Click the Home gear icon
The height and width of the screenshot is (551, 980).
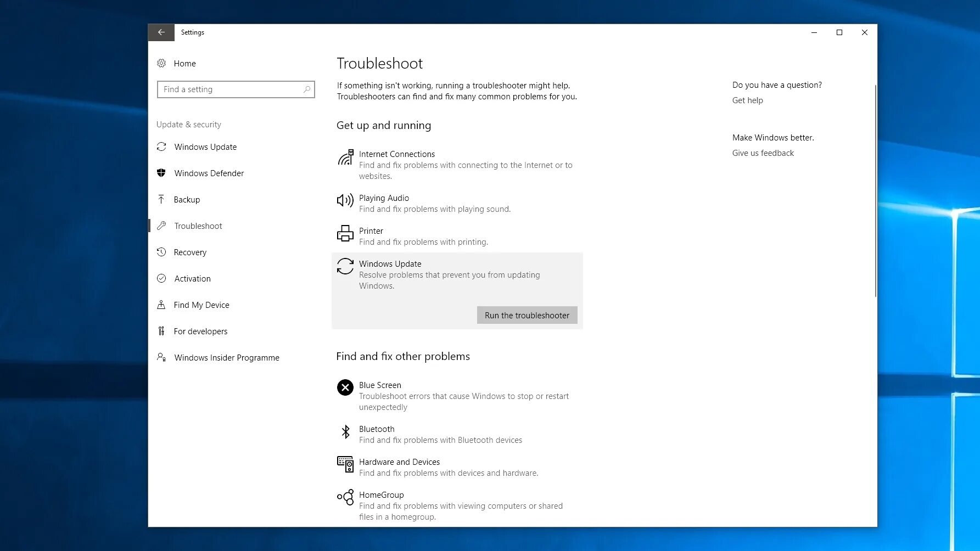pos(161,63)
